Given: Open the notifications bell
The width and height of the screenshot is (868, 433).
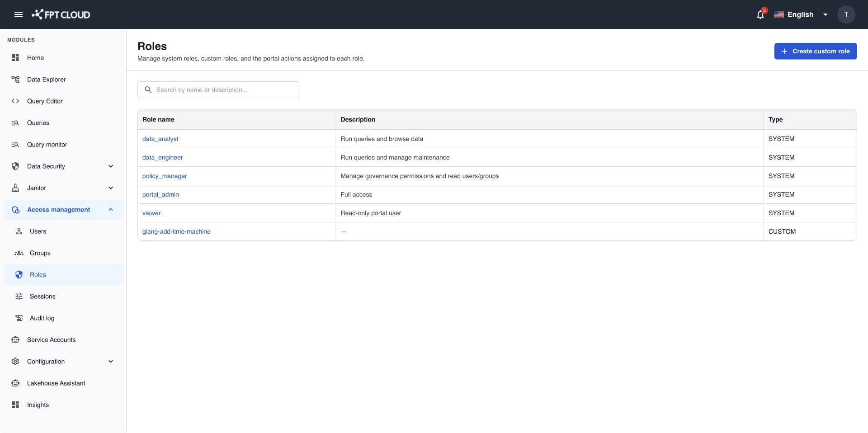Looking at the screenshot, I should coord(760,14).
